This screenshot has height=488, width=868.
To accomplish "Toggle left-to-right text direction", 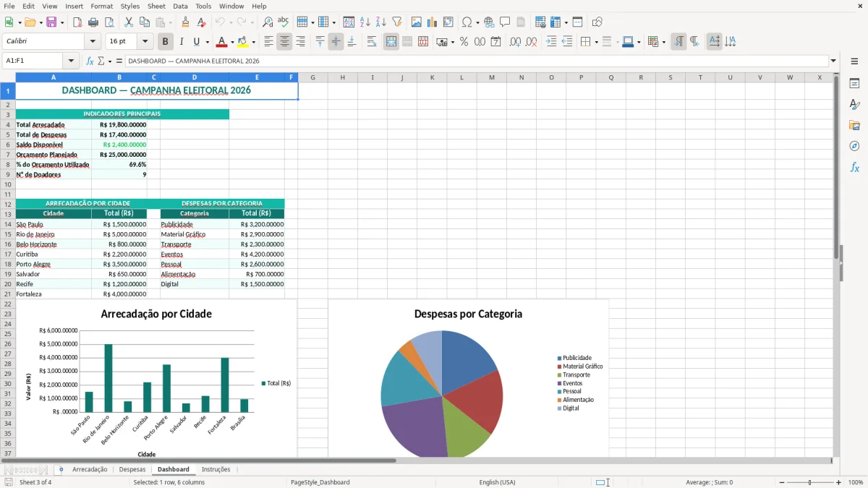I will [678, 42].
